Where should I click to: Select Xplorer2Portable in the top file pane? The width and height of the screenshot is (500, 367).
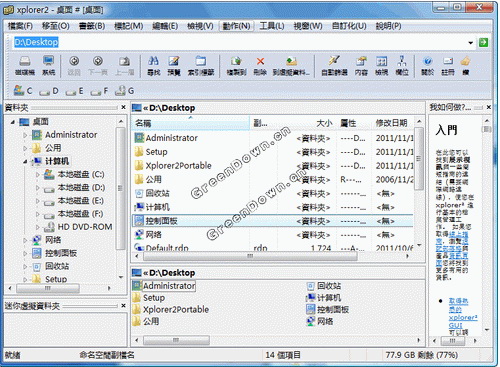(x=178, y=166)
